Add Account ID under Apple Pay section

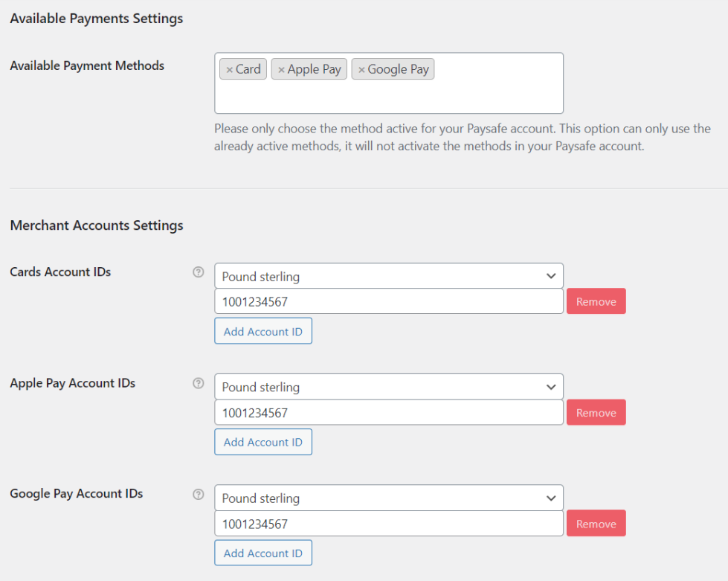(263, 442)
